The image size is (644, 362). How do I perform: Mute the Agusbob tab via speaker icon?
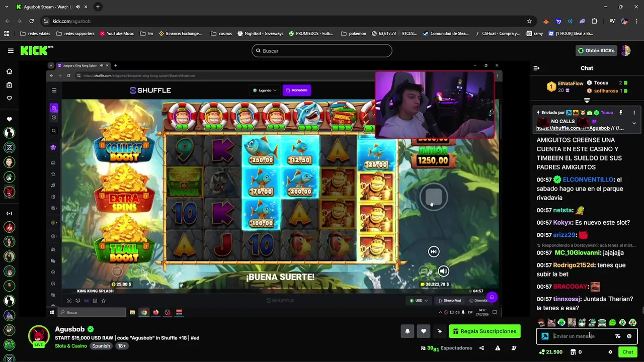[x=77, y=7]
